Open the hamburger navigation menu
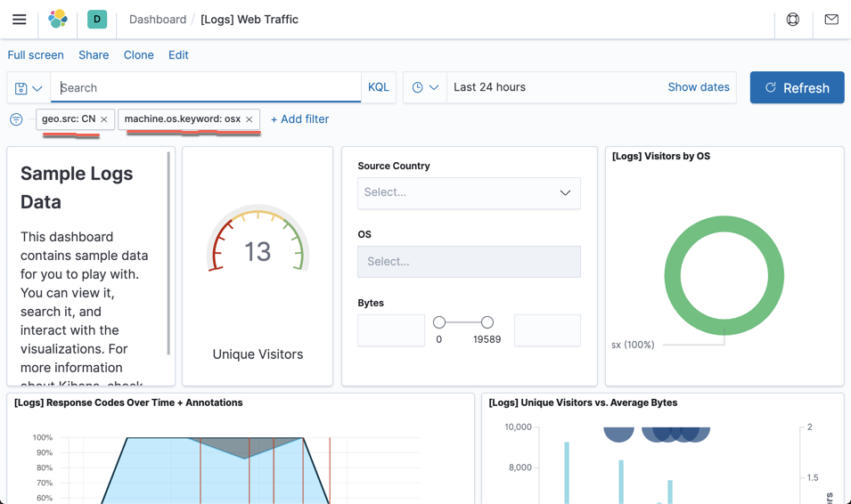The width and height of the screenshot is (851, 504). pyautogui.click(x=20, y=20)
